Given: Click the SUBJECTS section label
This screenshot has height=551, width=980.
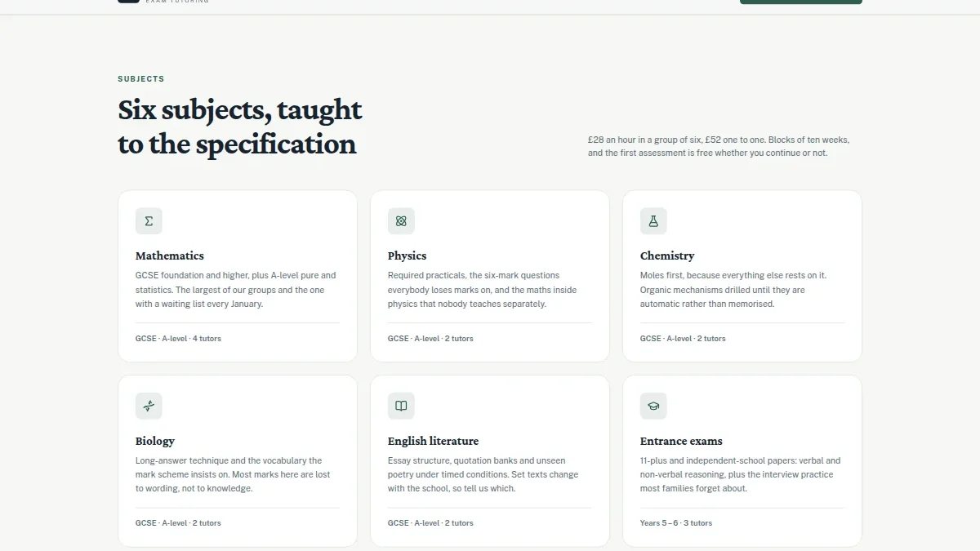Looking at the screenshot, I should point(140,79).
